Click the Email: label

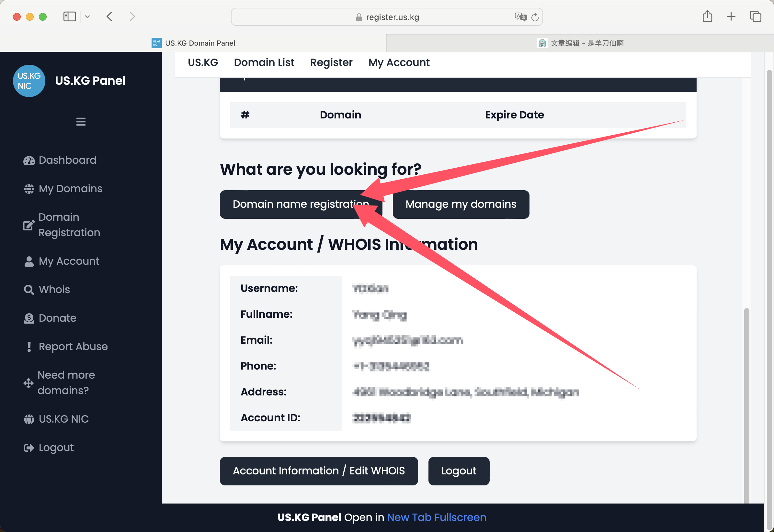[256, 340]
